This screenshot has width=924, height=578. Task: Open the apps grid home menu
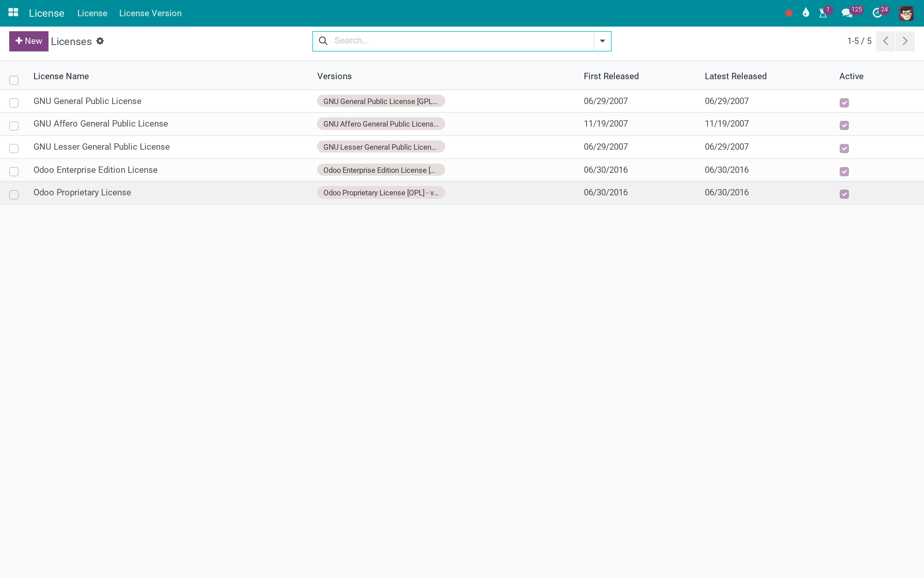point(13,13)
